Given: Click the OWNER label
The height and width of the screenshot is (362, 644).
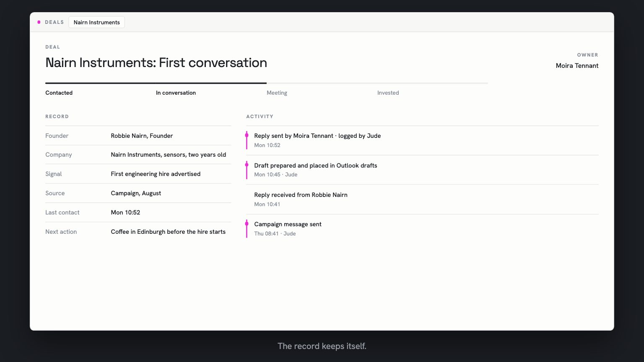Looking at the screenshot, I should coord(587,55).
